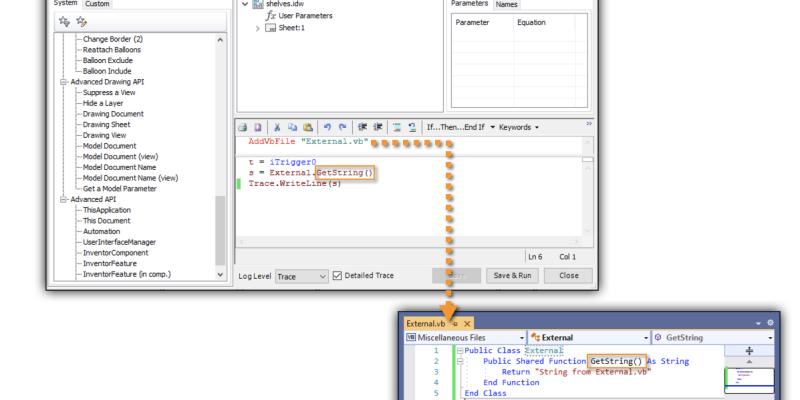Undo the last edit with the Undo arrow
The image size is (800, 400).
pyautogui.click(x=327, y=127)
